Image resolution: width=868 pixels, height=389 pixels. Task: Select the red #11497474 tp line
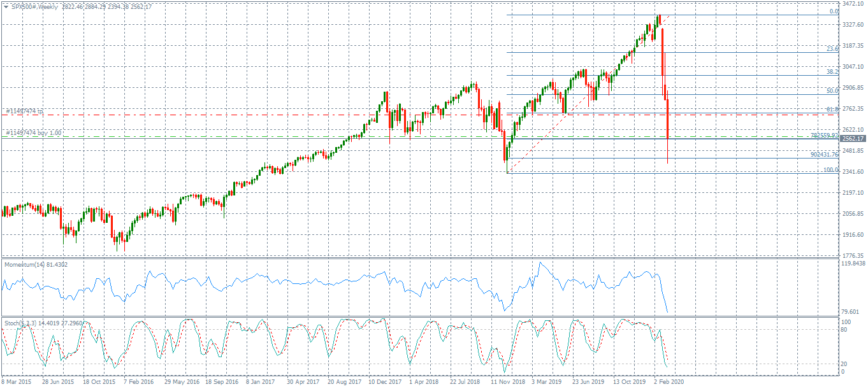point(255,115)
